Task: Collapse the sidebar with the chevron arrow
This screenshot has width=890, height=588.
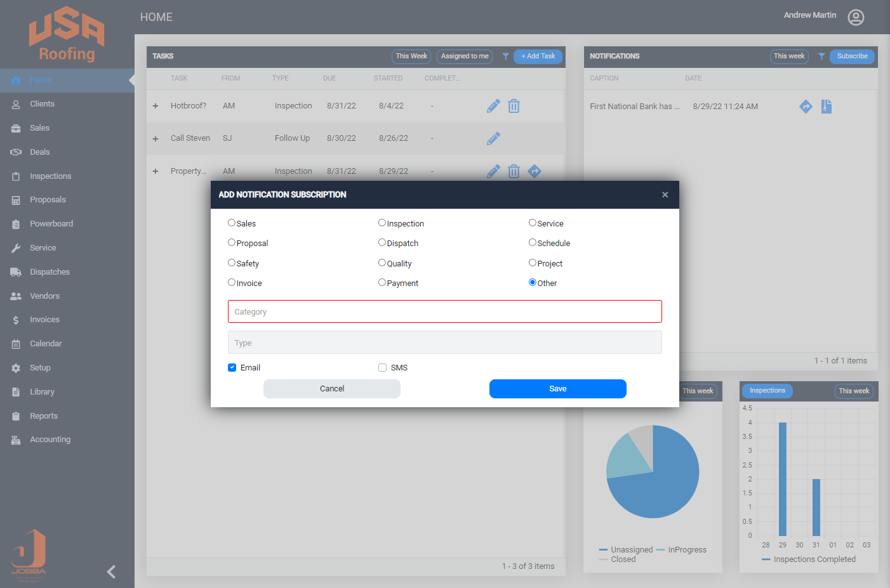Action: (111, 572)
